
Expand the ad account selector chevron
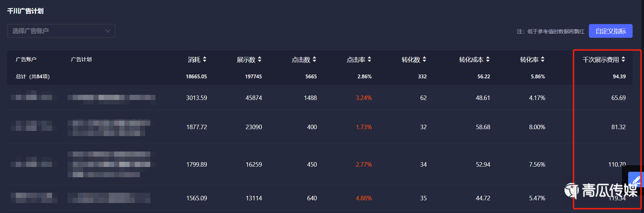(107, 31)
